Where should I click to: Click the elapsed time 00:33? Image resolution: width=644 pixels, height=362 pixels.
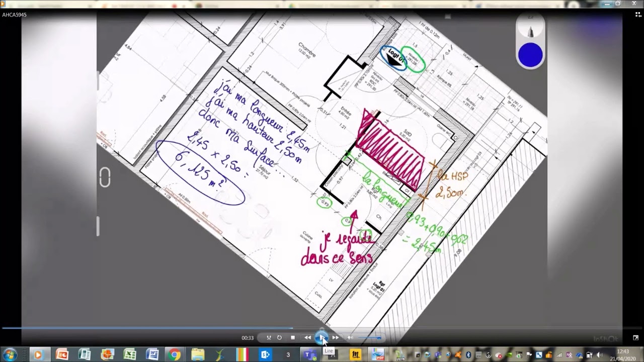coord(248,338)
